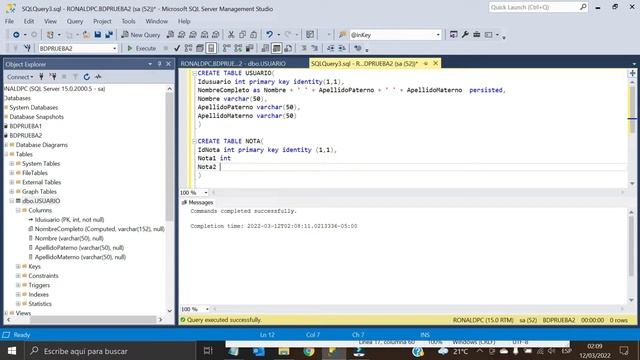Expand the System Tables folder
This screenshot has width=640, height=360.
point(12,163)
